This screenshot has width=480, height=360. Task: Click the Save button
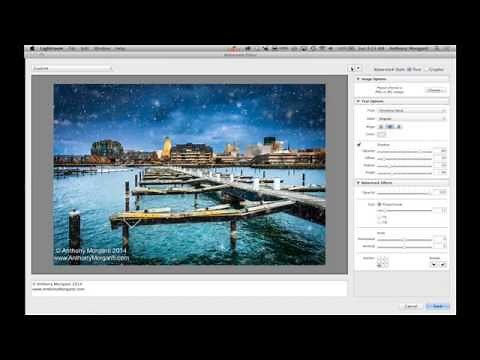tap(438, 306)
